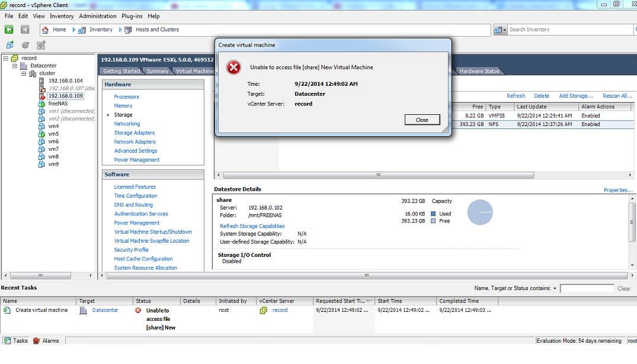
Task: Collapse the Datacenter tree node
Action: [15, 66]
